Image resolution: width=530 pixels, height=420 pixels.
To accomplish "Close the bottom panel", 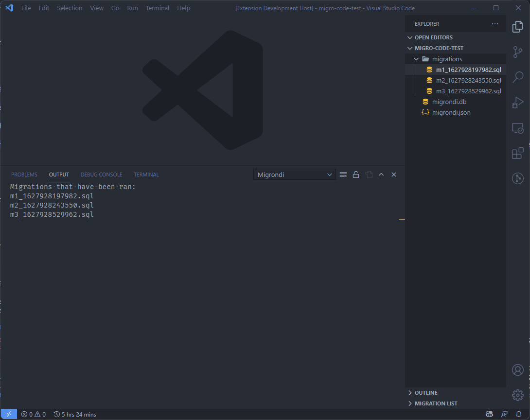I will [394, 175].
